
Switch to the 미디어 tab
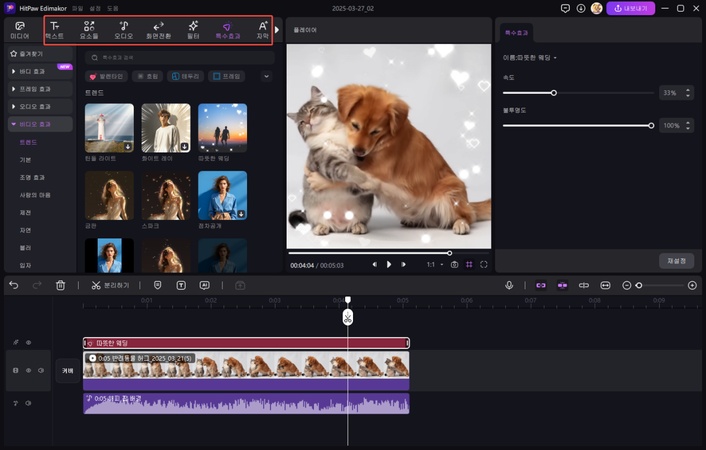(x=20, y=29)
